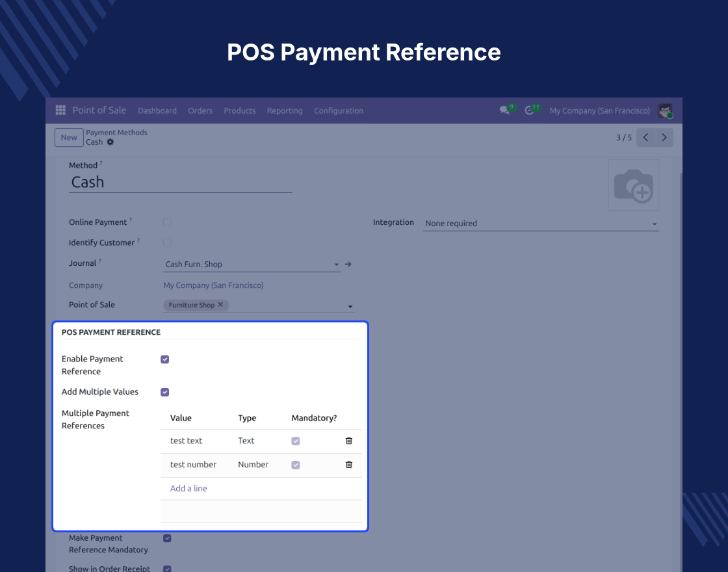Sort by the Type column header
This screenshot has height=572, width=728.
click(247, 418)
